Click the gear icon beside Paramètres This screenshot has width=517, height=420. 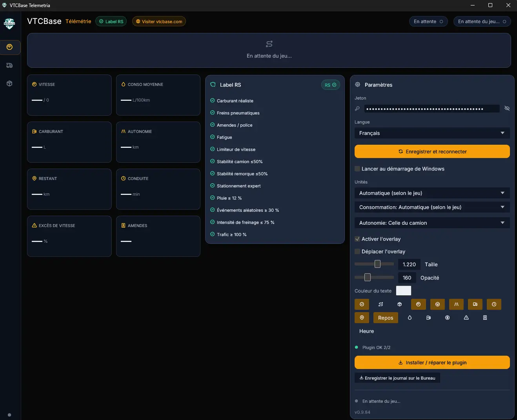[x=357, y=85]
